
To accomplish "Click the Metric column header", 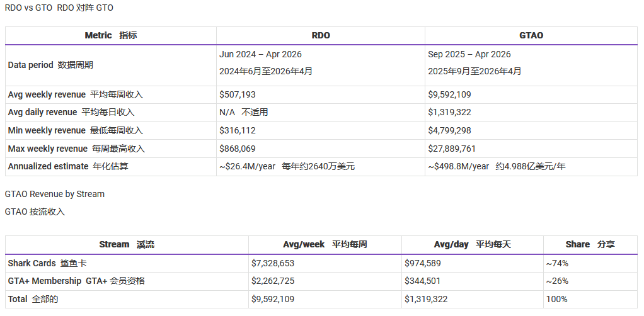I will 110,35.
